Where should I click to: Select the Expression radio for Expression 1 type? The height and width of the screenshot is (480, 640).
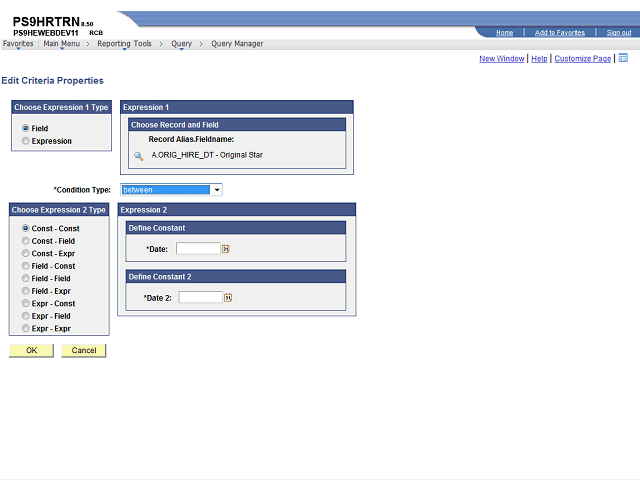(26, 141)
